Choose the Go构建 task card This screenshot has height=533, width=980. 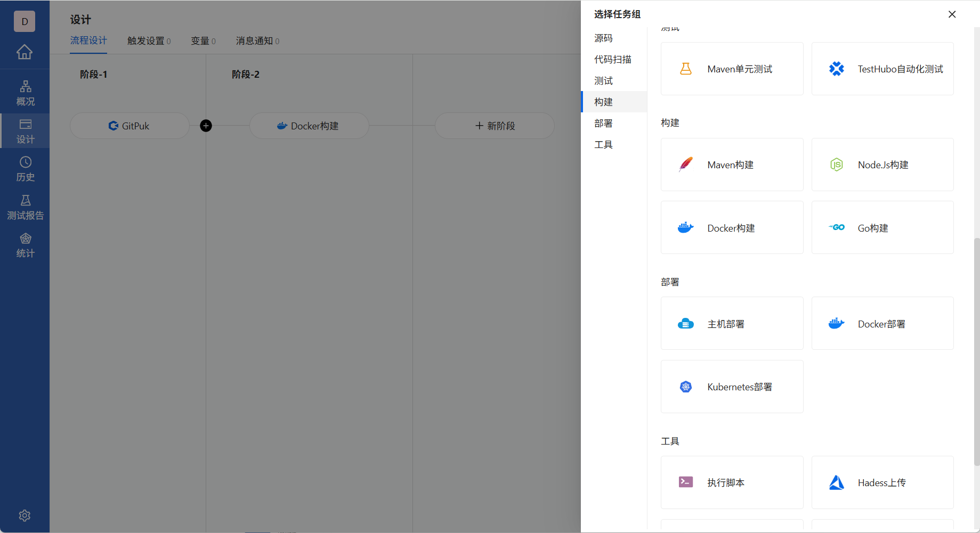(x=882, y=227)
